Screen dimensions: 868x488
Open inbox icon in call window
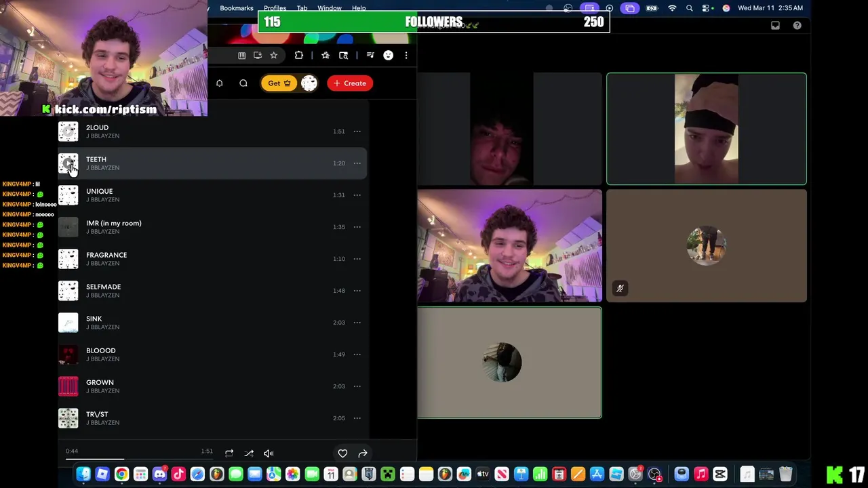[x=775, y=26]
